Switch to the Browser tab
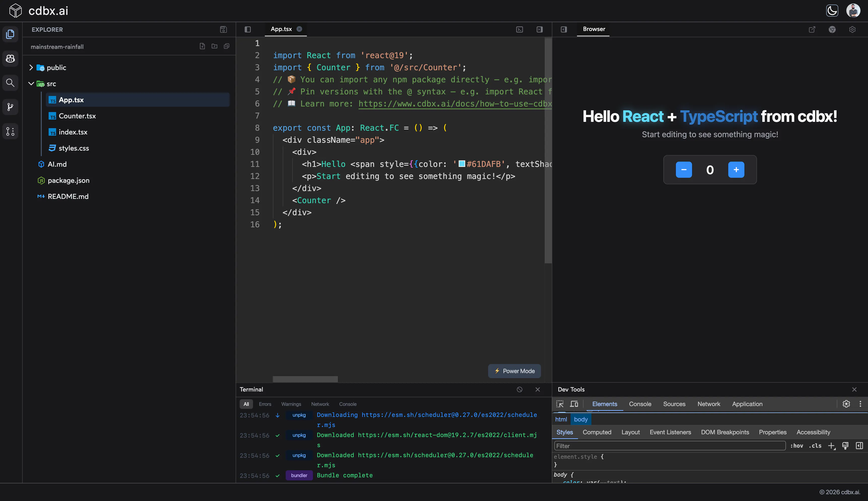The height and width of the screenshot is (501, 868). [x=594, y=29]
